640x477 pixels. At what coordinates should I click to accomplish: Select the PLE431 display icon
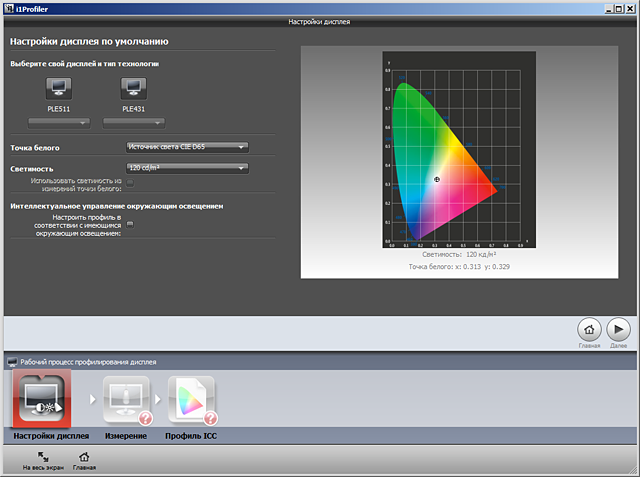tap(134, 88)
